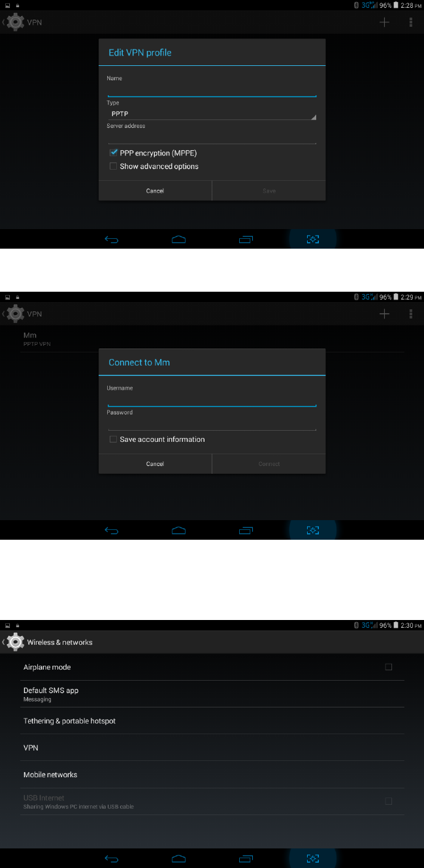Focus the Username field in Connect to Mm

[x=212, y=399]
